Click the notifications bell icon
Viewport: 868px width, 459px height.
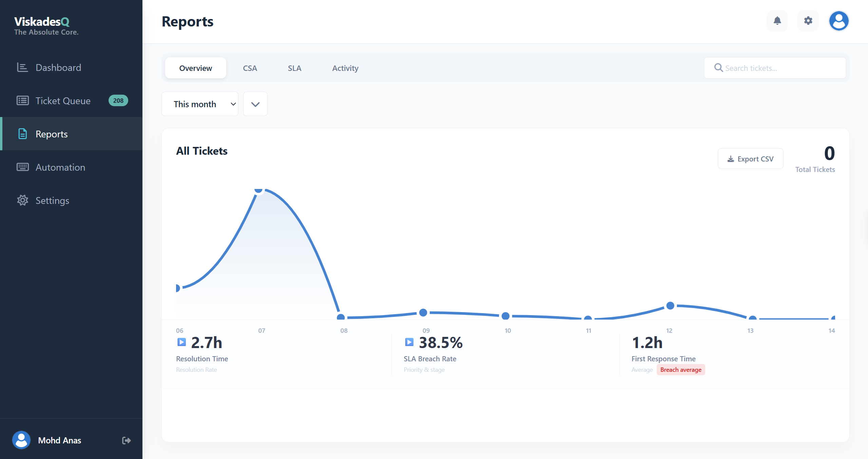point(777,21)
